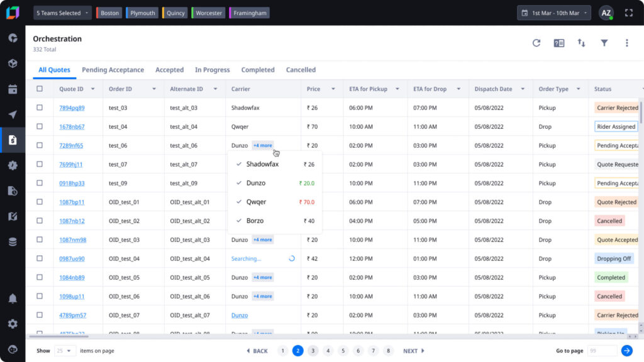Click the sort arrows icon
644x362 pixels.
coord(581,43)
